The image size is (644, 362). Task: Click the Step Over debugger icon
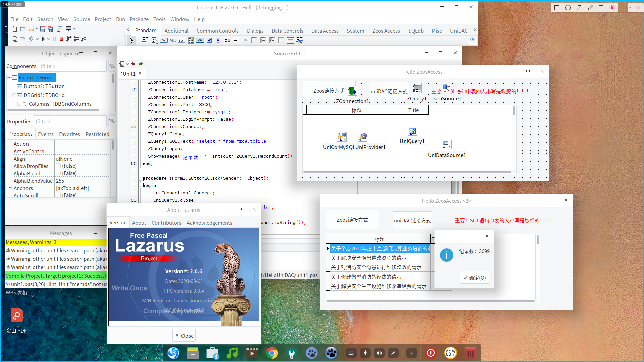pos(76,39)
